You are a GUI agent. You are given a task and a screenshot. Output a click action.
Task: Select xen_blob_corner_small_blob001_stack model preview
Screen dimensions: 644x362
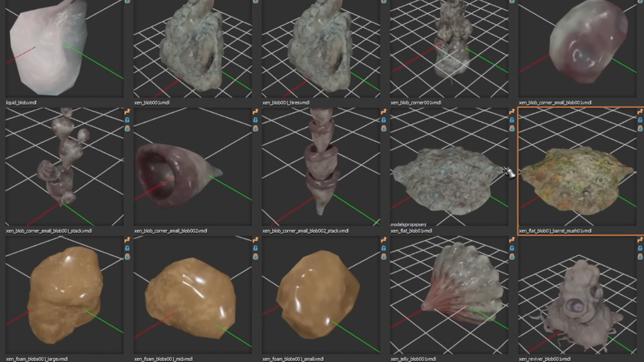click(x=64, y=167)
